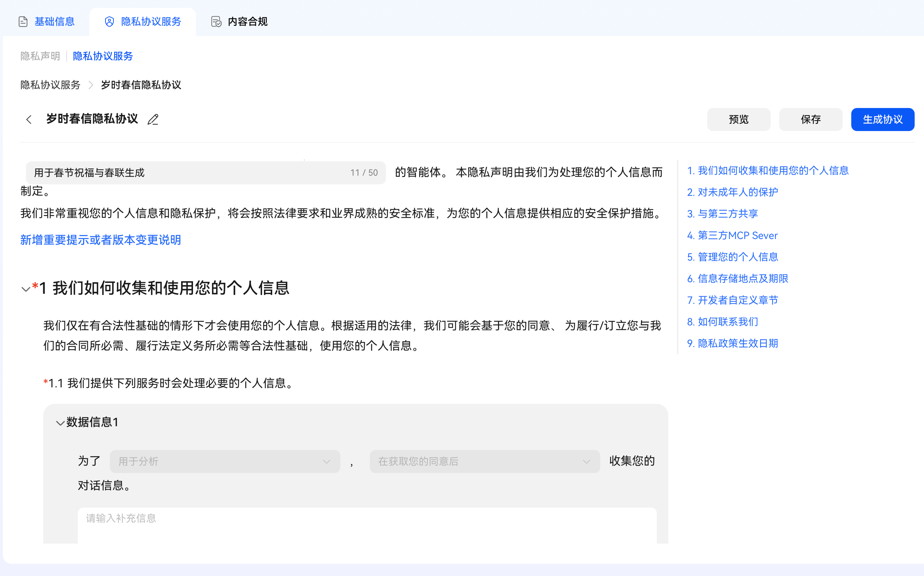Switch to the 内容合规 tab

click(247, 22)
